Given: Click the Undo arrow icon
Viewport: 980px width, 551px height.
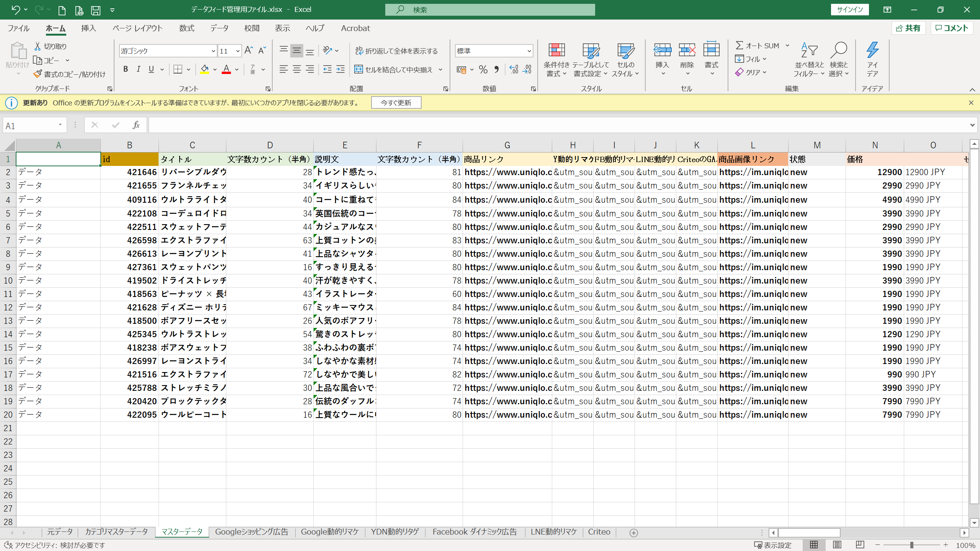Looking at the screenshot, I should click(x=15, y=10).
